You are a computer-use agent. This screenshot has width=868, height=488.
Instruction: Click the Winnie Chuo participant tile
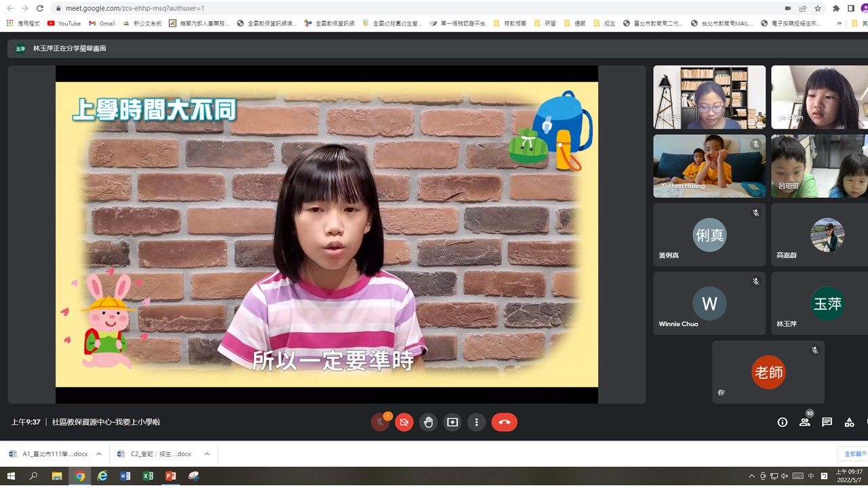[709, 303]
